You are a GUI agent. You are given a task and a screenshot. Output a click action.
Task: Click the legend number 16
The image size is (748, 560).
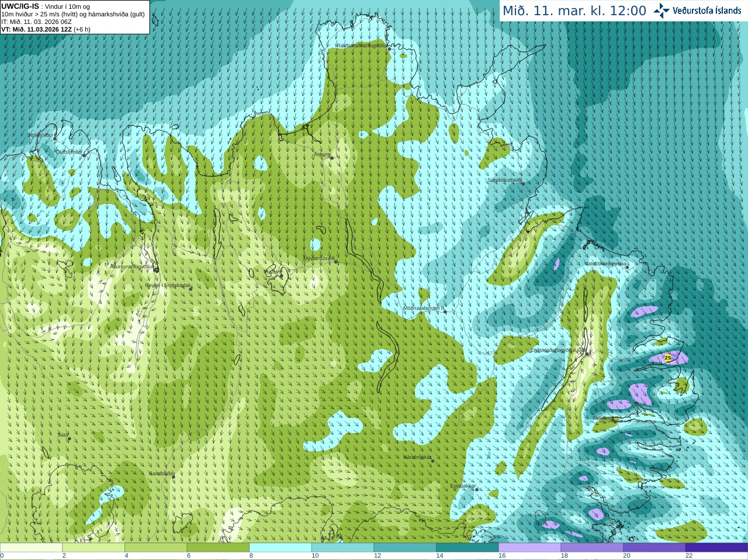[x=502, y=556]
